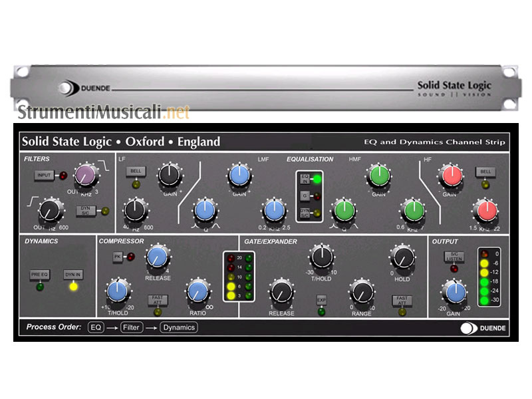Toggle the compressor FAST ATT button
The width and height of the screenshot is (532, 399).
(158, 300)
